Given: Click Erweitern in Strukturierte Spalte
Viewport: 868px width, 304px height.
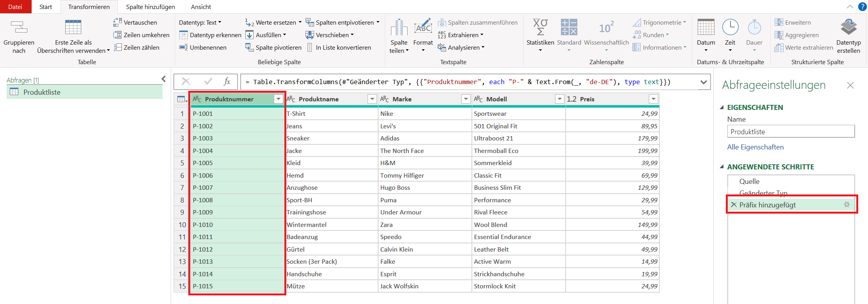Looking at the screenshot, I should [793, 22].
